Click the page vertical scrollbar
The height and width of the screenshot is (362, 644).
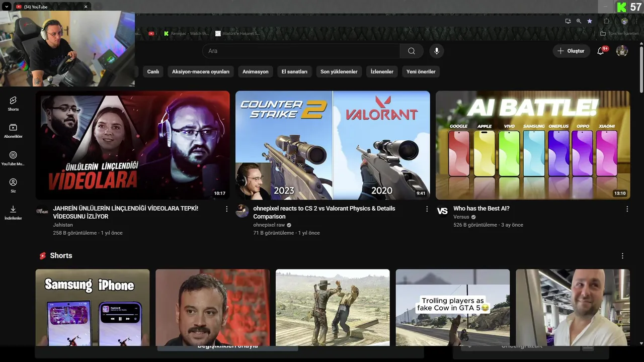(x=641, y=70)
